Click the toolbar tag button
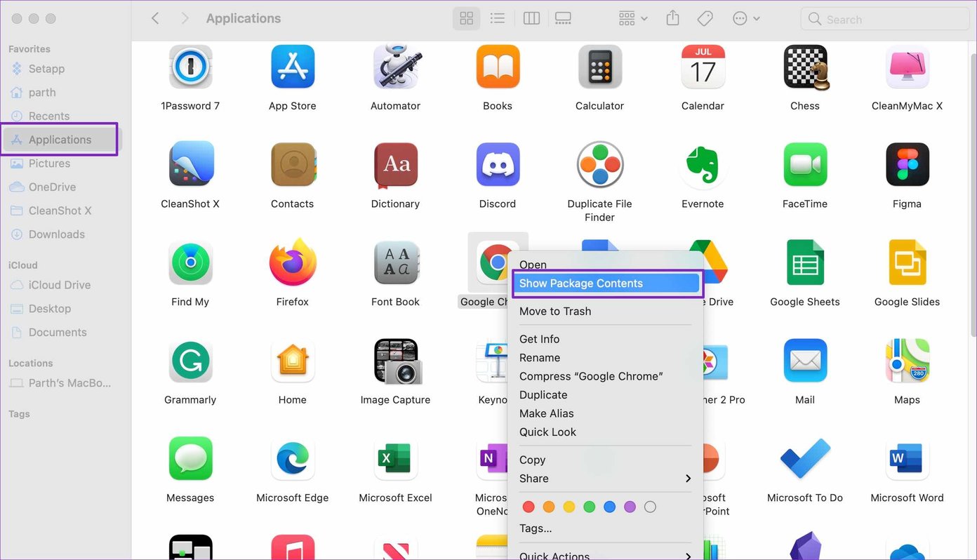This screenshot has height=560, width=977. click(705, 19)
